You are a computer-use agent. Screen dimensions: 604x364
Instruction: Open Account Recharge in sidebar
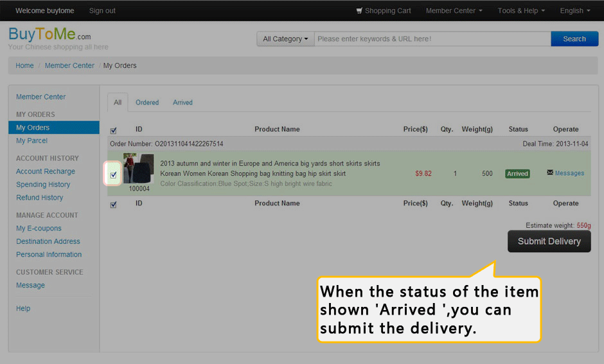(x=46, y=171)
